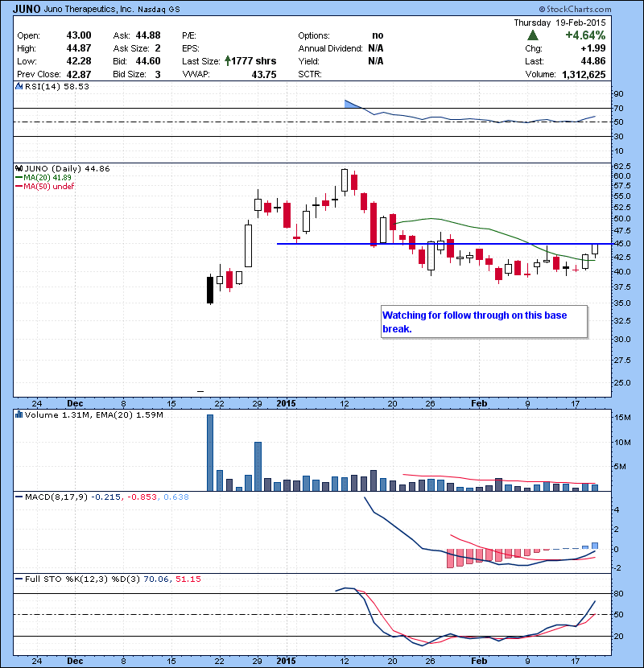Click the 90 label on the RSI axis

tap(618, 93)
